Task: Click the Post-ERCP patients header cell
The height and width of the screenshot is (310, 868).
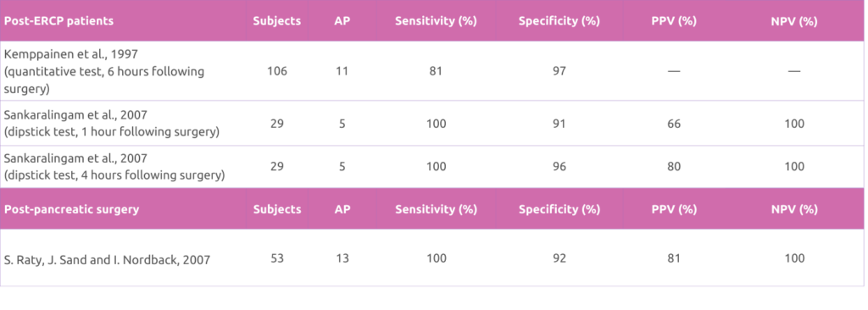Action: [123, 21]
